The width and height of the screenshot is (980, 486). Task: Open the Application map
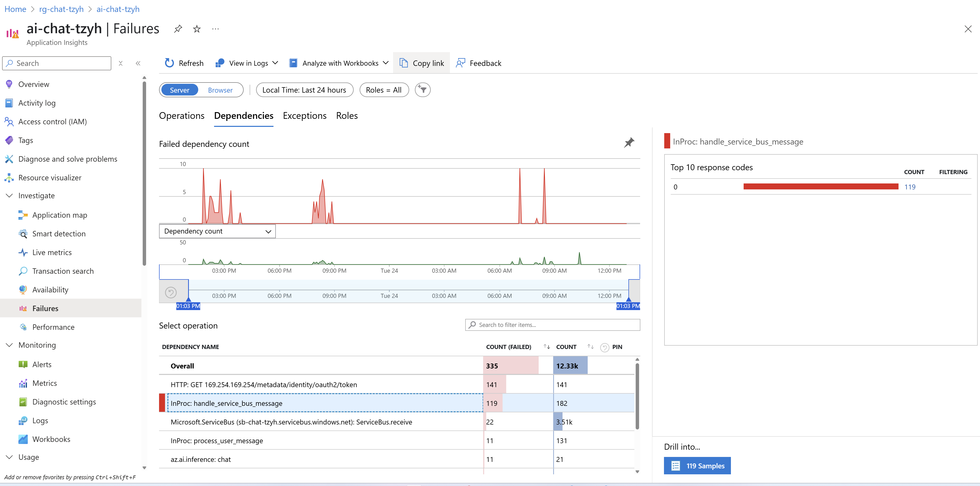tap(60, 215)
